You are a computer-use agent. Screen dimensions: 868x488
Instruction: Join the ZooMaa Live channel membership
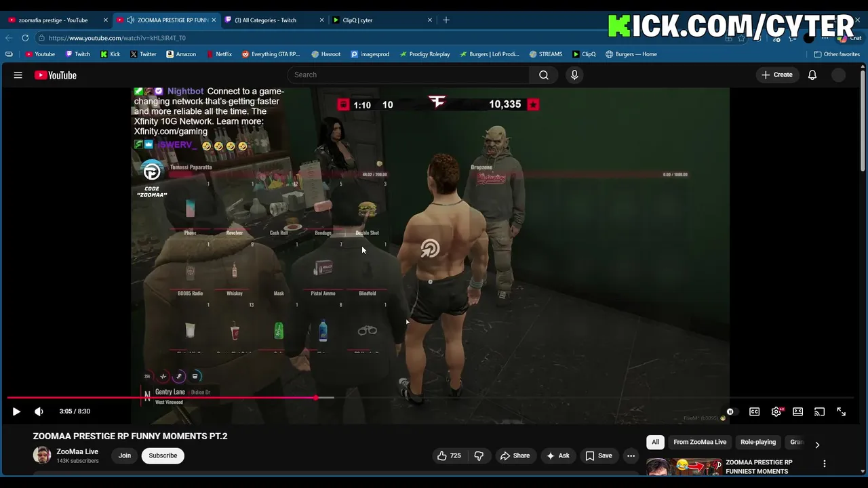pyautogui.click(x=125, y=455)
